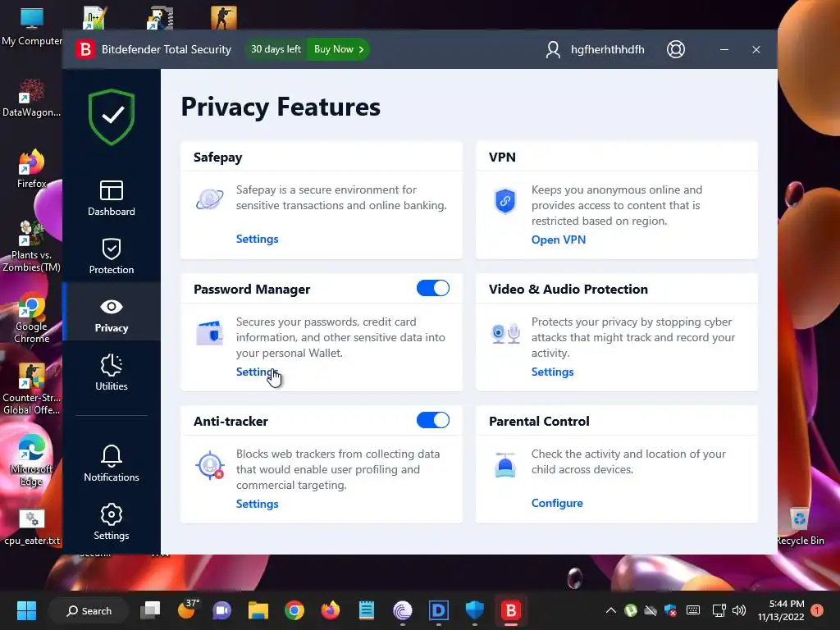Click the Parental Control card title
This screenshot has width=840, height=630.
(x=539, y=421)
